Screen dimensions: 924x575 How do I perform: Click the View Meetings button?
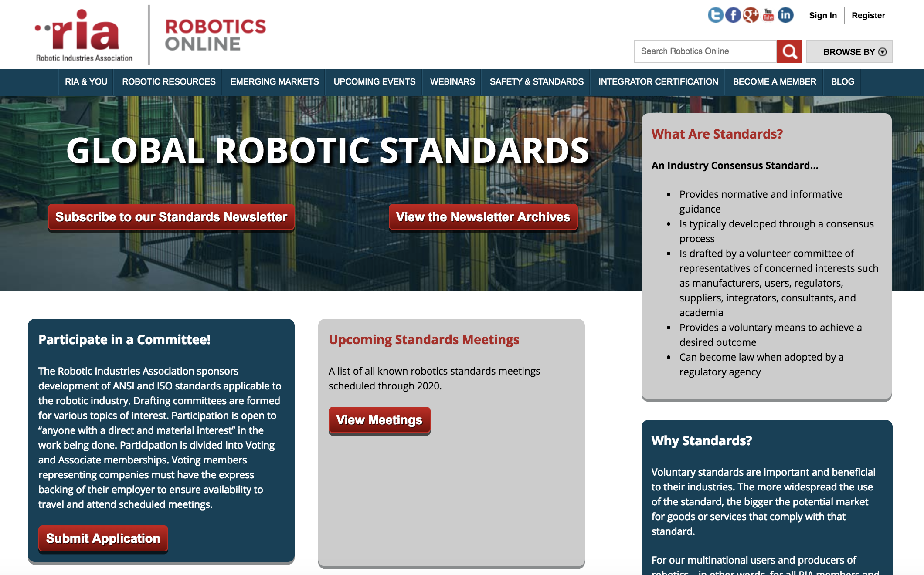pos(379,419)
